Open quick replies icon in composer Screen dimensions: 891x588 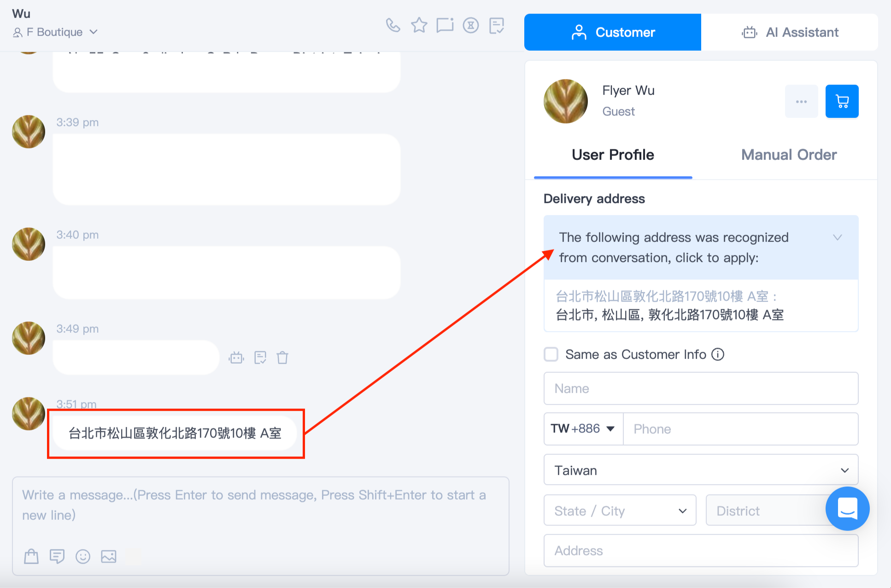[x=57, y=557]
